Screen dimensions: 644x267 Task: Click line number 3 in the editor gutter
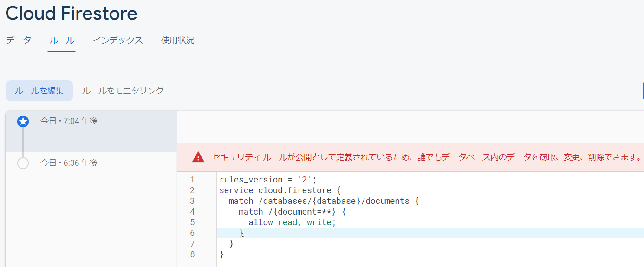coord(192,201)
